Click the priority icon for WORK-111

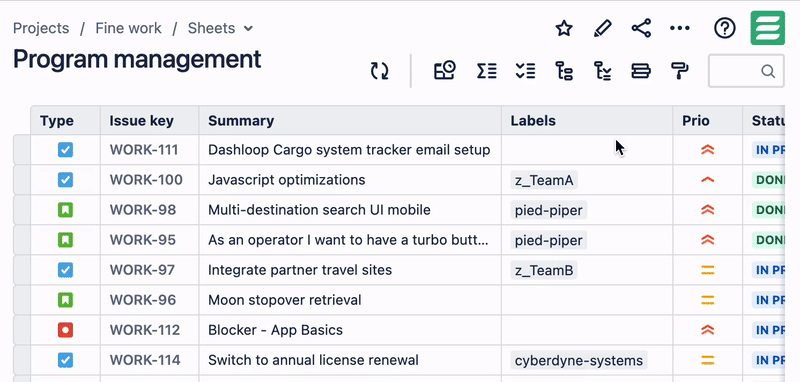coord(708,150)
